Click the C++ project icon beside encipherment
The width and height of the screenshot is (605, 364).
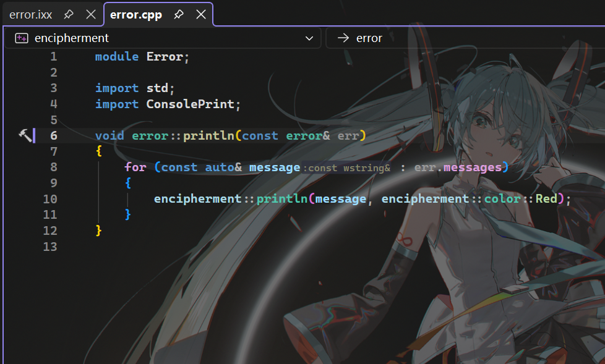[22, 38]
